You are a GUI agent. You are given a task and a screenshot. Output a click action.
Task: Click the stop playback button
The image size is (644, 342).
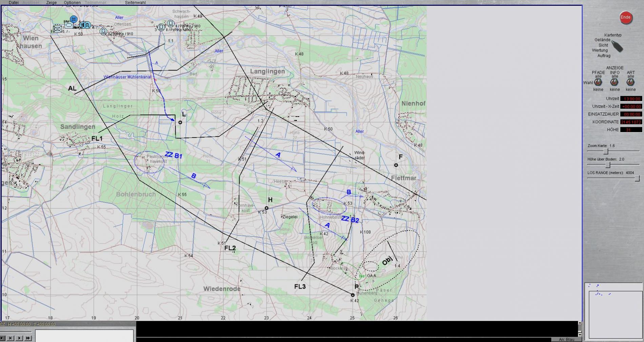[x=2, y=338]
